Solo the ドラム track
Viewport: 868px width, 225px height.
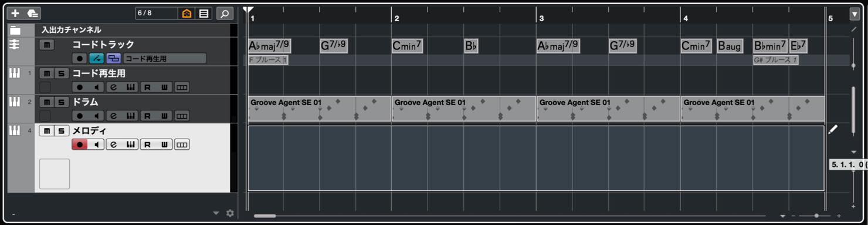point(62,102)
